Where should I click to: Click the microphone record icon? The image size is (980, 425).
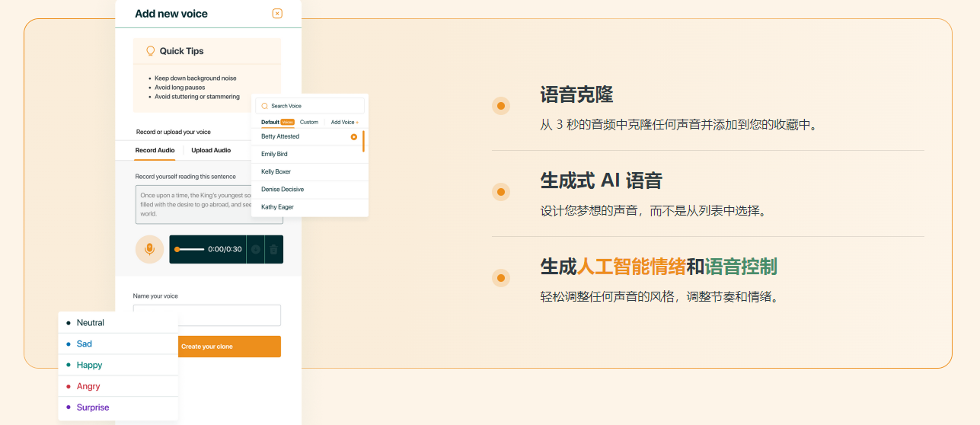149,249
